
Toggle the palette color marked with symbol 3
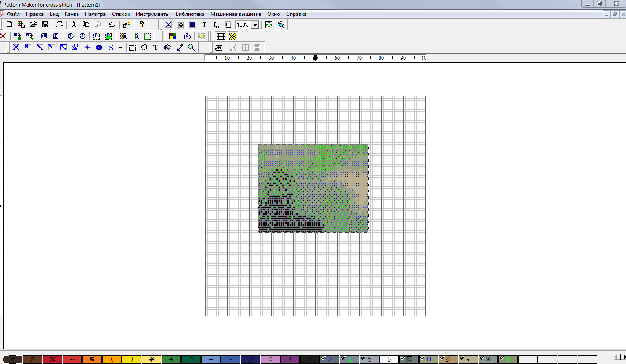tap(330, 359)
